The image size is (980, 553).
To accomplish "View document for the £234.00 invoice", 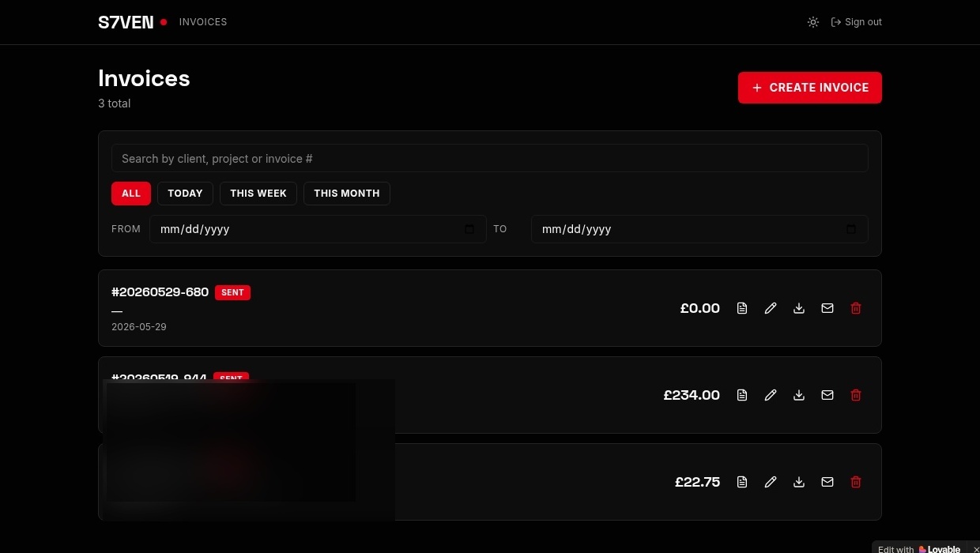I will click(x=742, y=395).
